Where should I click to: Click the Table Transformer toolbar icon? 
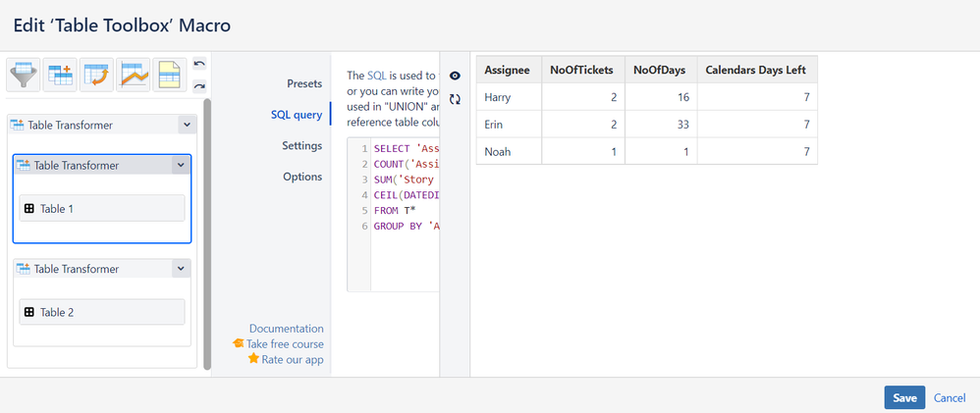[x=61, y=75]
